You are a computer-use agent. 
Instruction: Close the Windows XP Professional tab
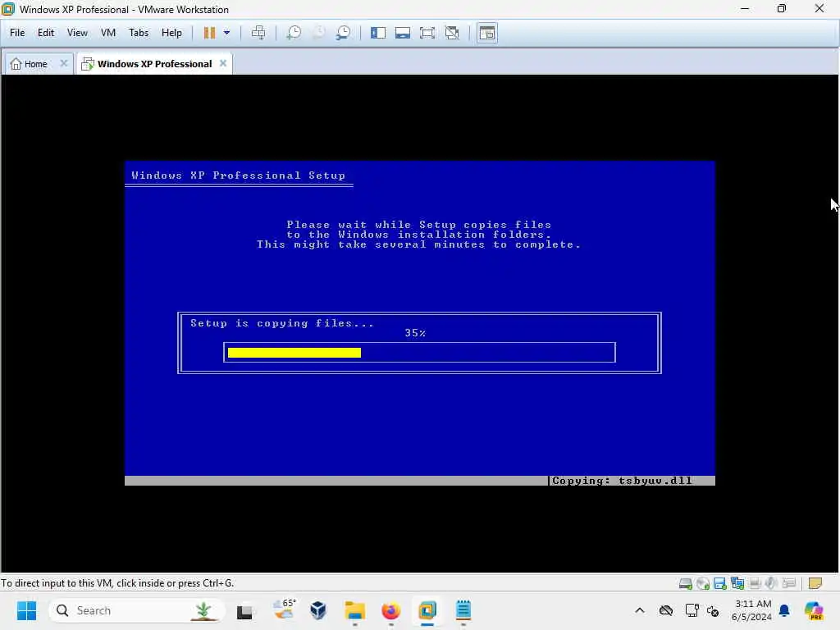223,63
